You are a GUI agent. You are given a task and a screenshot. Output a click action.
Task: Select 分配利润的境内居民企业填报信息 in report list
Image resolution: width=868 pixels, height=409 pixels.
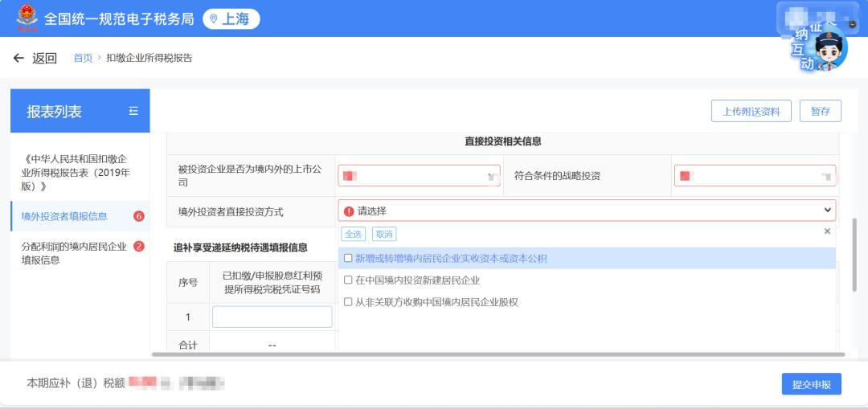(x=74, y=253)
